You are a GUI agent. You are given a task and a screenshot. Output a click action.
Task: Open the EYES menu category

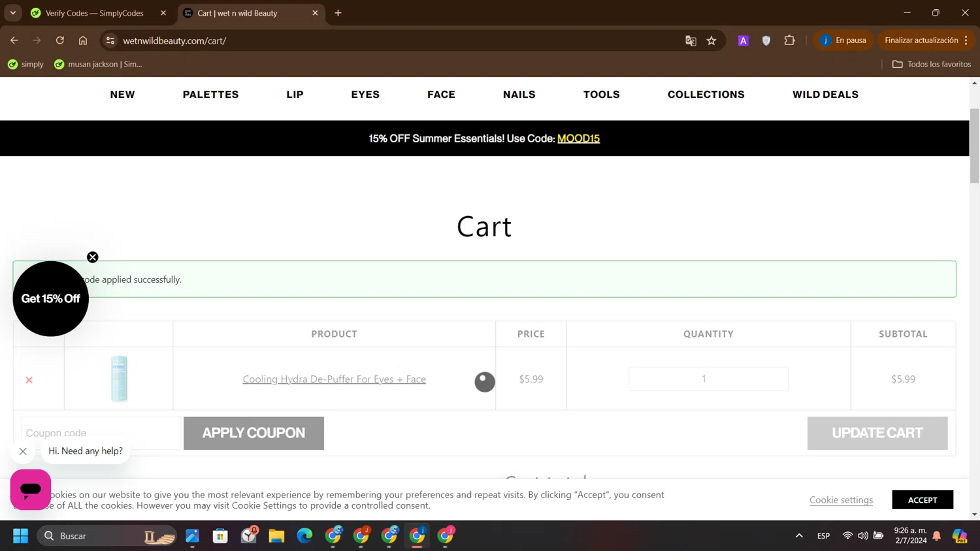click(x=365, y=95)
